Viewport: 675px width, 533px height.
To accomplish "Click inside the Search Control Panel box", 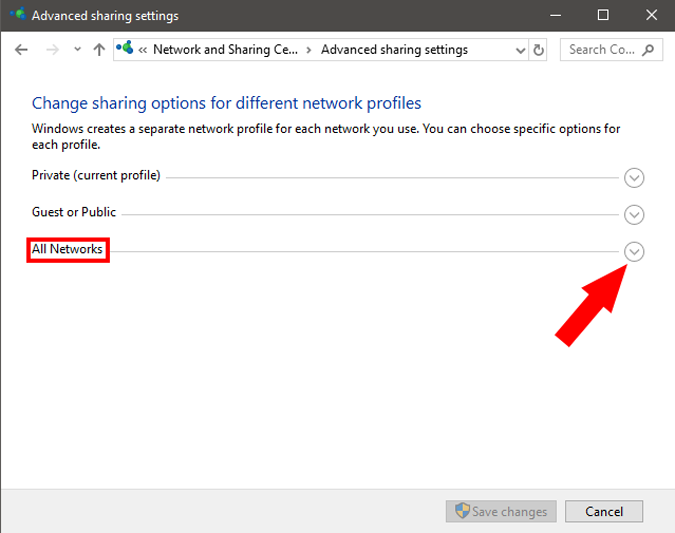I will (600, 50).
